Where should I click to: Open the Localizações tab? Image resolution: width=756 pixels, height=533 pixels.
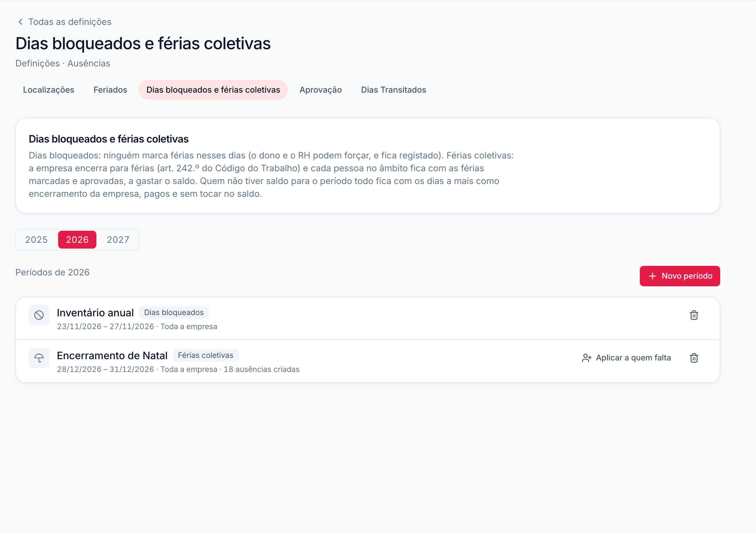49,90
